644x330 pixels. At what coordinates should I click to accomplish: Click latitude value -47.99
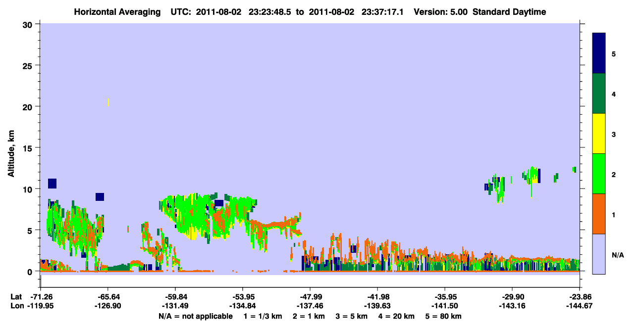click(x=310, y=297)
